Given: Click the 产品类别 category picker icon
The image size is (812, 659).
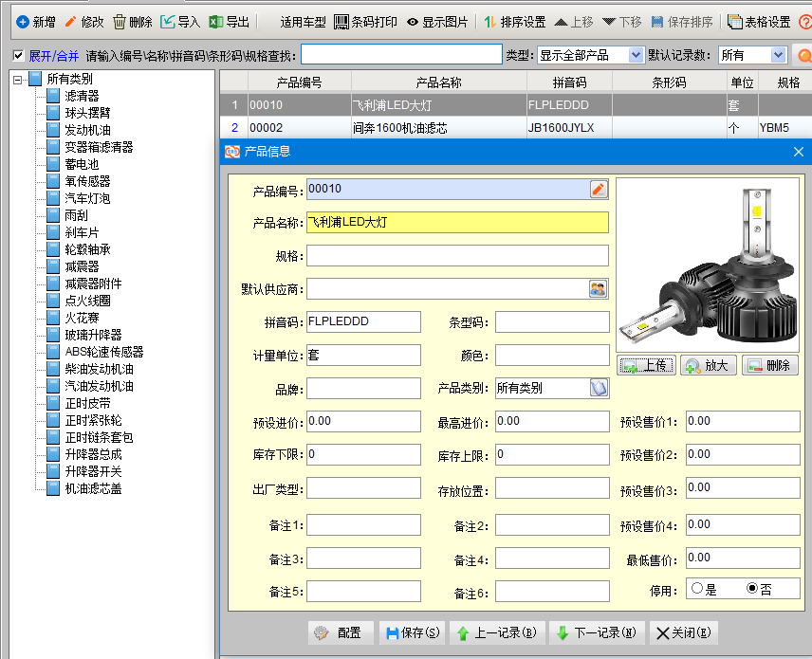Looking at the screenshot, I should coord(598,388).
